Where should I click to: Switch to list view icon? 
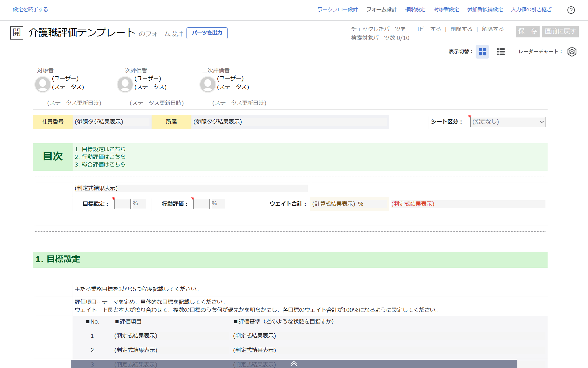coord(501,52)
